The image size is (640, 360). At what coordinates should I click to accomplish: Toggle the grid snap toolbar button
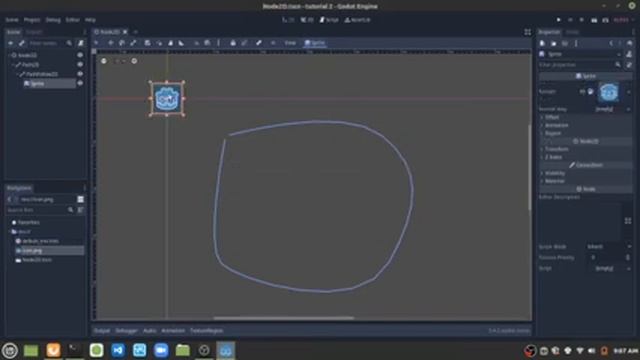207,43
